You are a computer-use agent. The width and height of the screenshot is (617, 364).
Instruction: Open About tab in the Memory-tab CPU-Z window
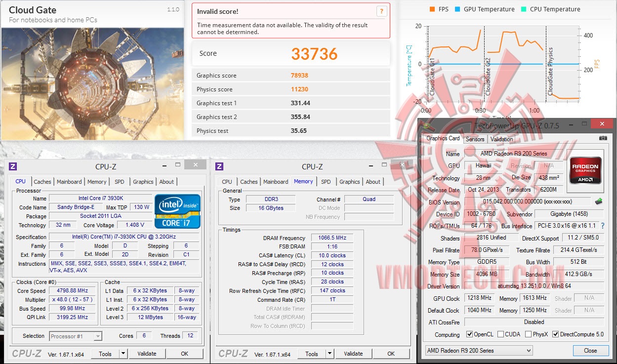click(373, 182)
